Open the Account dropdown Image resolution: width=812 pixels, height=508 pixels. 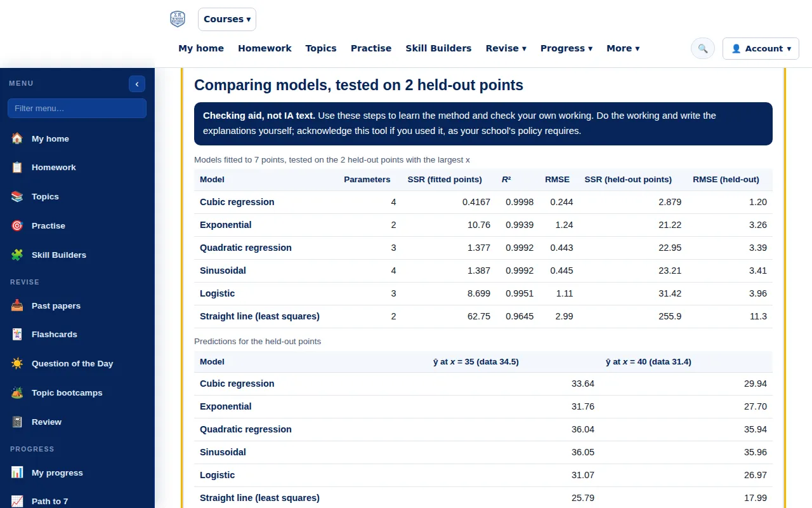761,48
